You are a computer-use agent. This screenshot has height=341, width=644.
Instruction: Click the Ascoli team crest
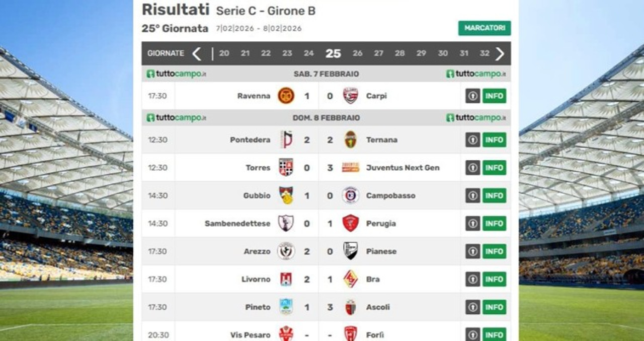[x=350, y=307]
